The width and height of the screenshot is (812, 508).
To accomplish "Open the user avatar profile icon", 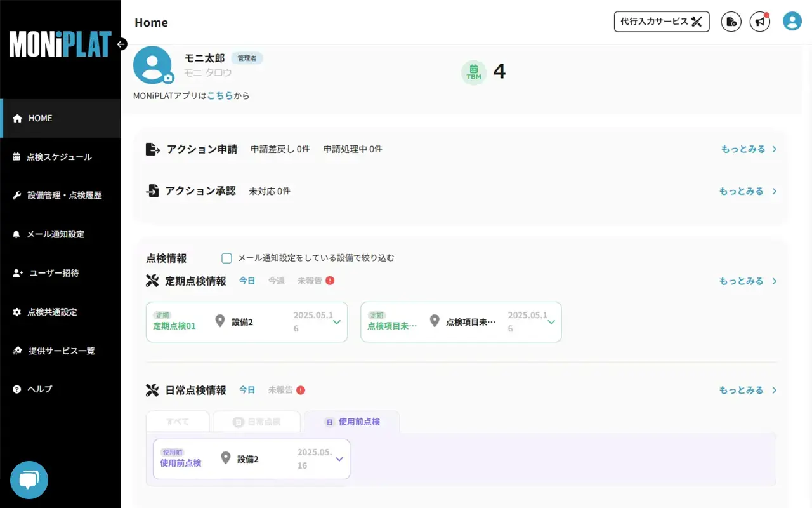I will point(792,21).
